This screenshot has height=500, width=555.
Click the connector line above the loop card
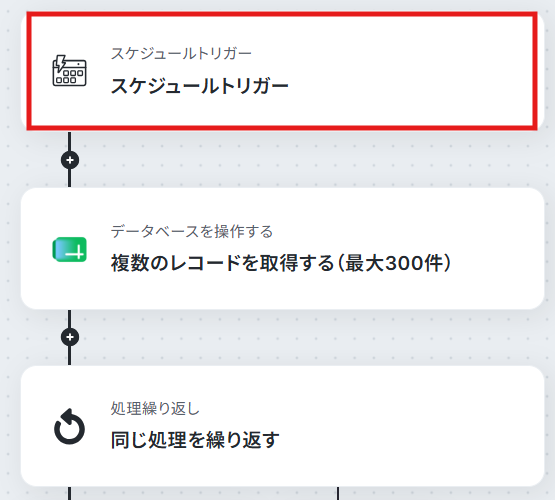pyautogui.click(x=69, y=355)
